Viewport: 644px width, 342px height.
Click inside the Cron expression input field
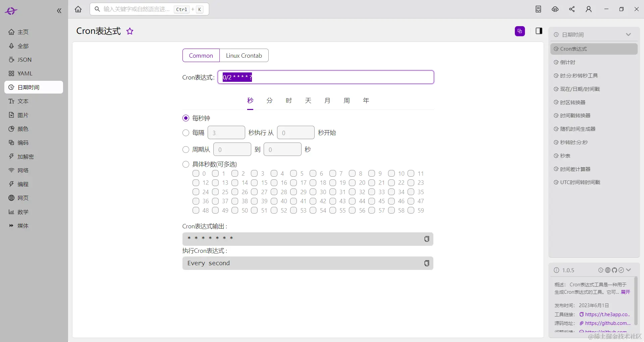(x=325, y=77)
